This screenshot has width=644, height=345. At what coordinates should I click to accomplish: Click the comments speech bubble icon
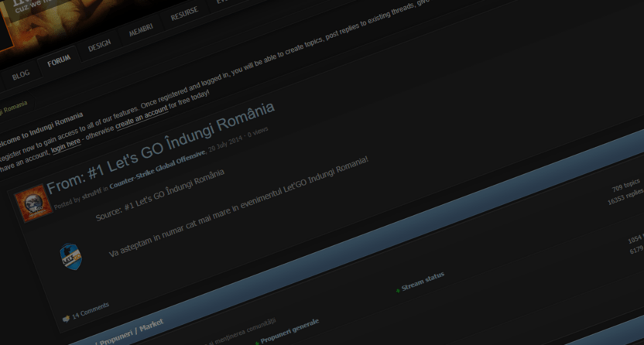pos(66,317)
